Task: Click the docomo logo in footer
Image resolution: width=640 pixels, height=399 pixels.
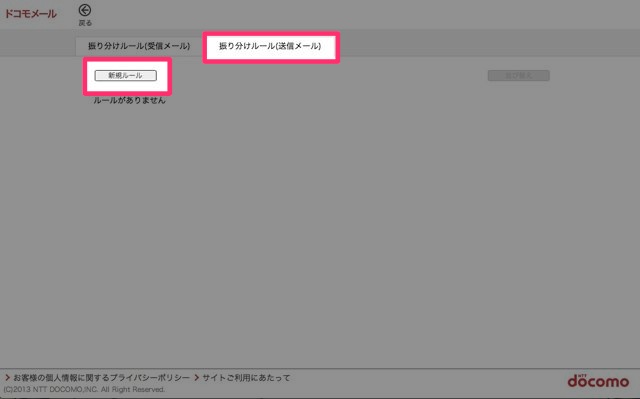Action: coord(598,381)
